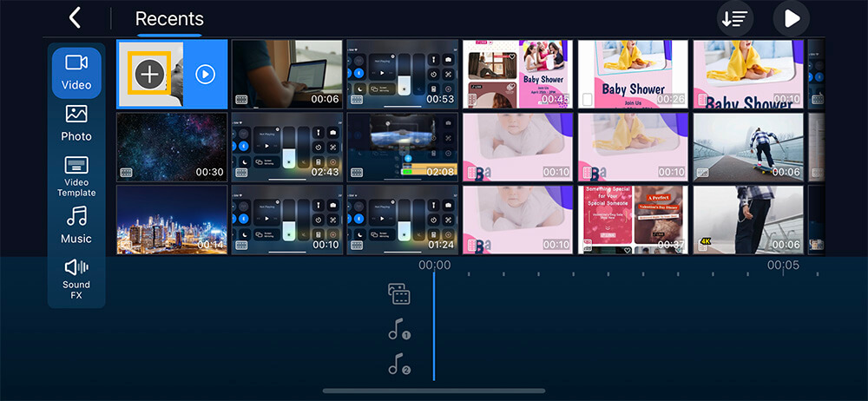Screen dimensions: 868x401
Task: Tap the music track 1 icon
Action: (398, 331)
